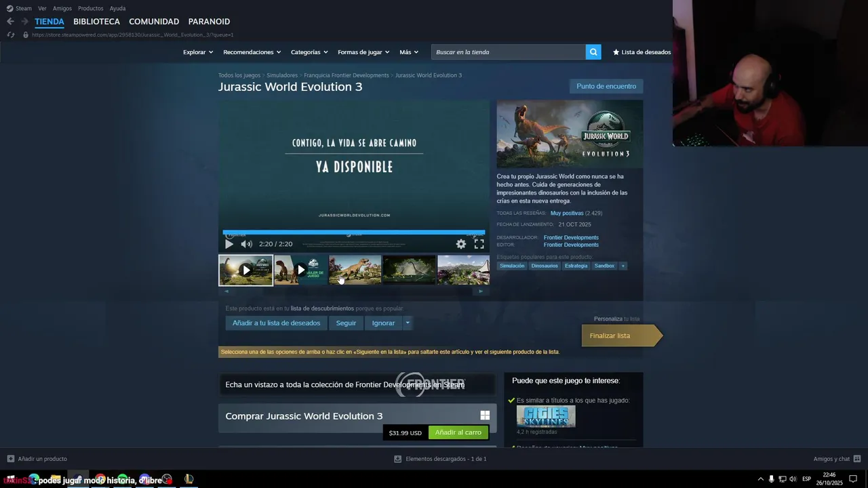Open the Ayuda menu
The height and width of the screenshot is (488, 868).
pos(117,8)
